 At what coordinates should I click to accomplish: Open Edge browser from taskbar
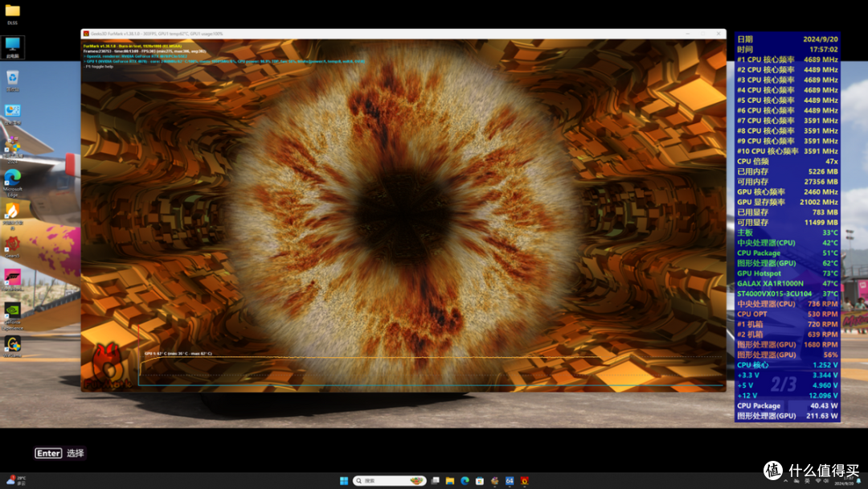tap(465, 481)
